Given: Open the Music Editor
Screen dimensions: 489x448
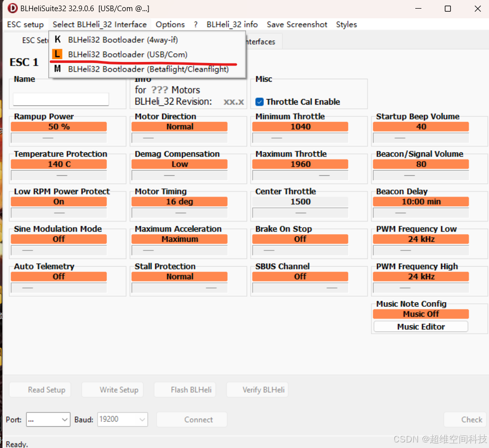Looking at the screenshot, I should click(421, 327).
